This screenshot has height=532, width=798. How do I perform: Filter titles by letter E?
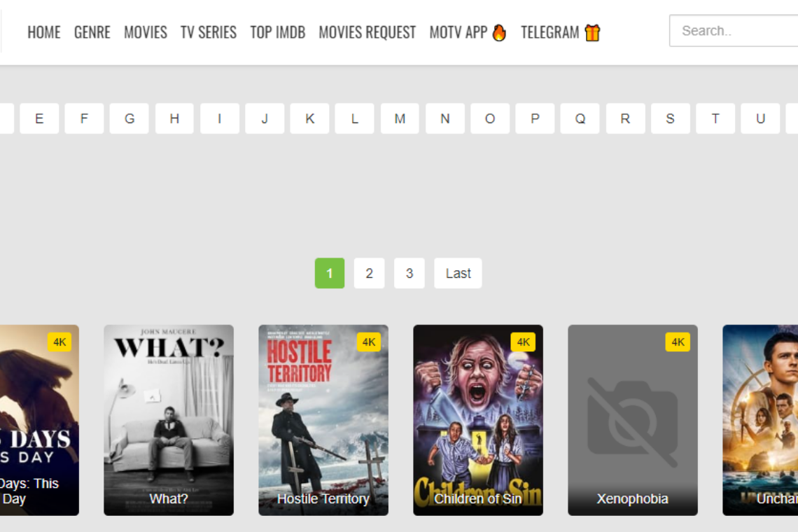click(x=39, y=118)
